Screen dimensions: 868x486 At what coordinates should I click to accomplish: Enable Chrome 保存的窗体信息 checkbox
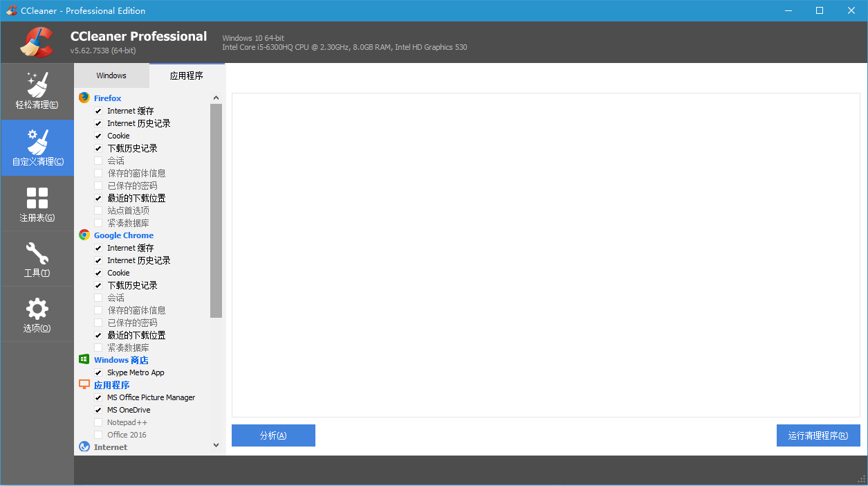coord(98,310)
